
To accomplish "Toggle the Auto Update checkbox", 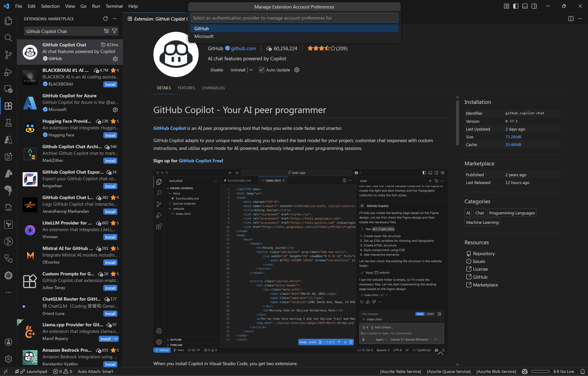I will (261, 70).
